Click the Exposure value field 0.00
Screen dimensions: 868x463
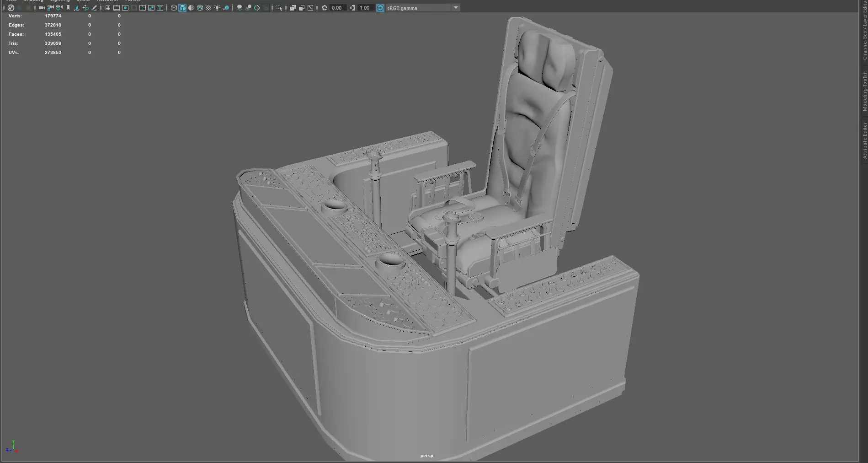click(338, 8)
